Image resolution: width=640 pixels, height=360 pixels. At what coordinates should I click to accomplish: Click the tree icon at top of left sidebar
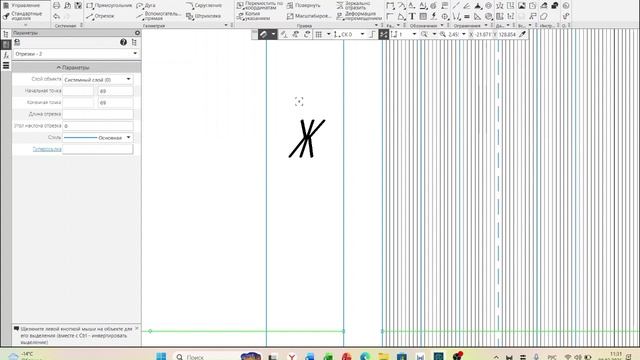pyautogui.click(x=6, y=34)
